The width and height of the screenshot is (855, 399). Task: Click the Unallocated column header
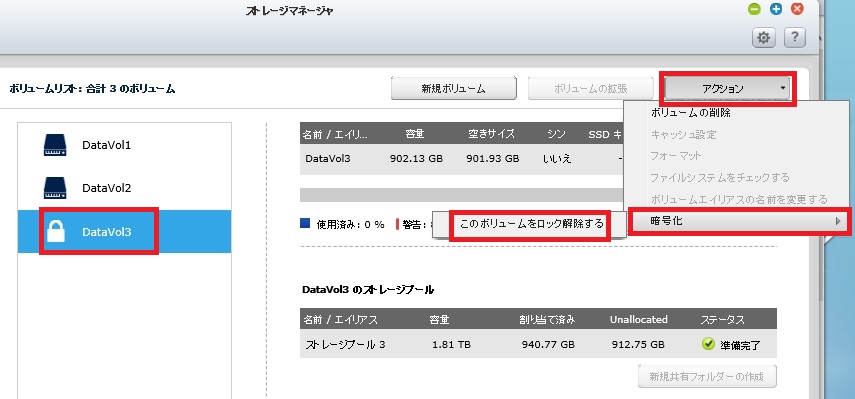[638, 319]
